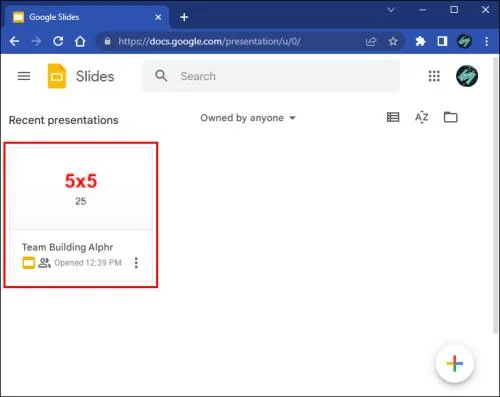Close the Google Slides tab
The width and height of the screenshot is (500, 397).
[158, 17]
